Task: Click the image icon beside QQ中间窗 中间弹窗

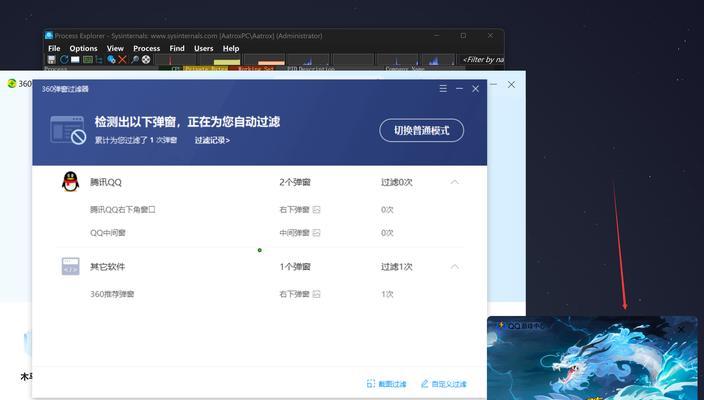Action: tap(317, 233)
